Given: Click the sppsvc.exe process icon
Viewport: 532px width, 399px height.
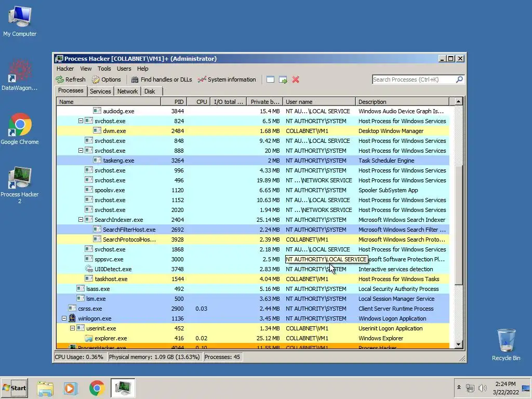Looking at the screenshot, I should (89, 259).
